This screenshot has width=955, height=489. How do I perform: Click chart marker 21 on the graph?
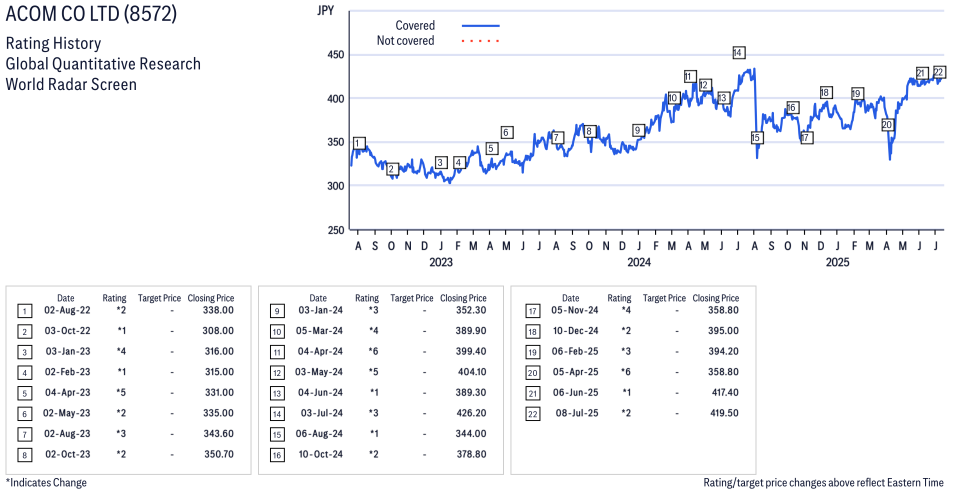[x=922, y=73]
